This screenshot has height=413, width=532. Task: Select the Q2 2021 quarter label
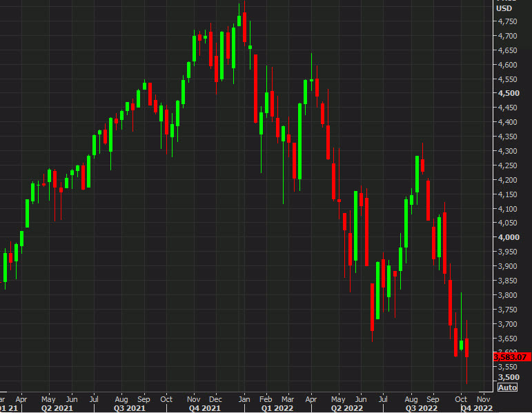coord(57,408)
